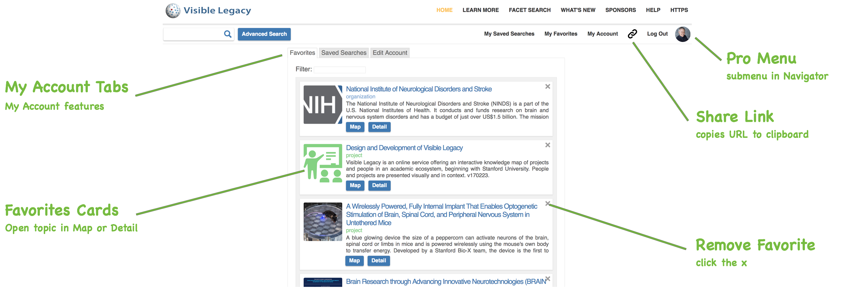Click the NIH logo thumbnail
Screen dimensions: 868x288
click(322, 104)
